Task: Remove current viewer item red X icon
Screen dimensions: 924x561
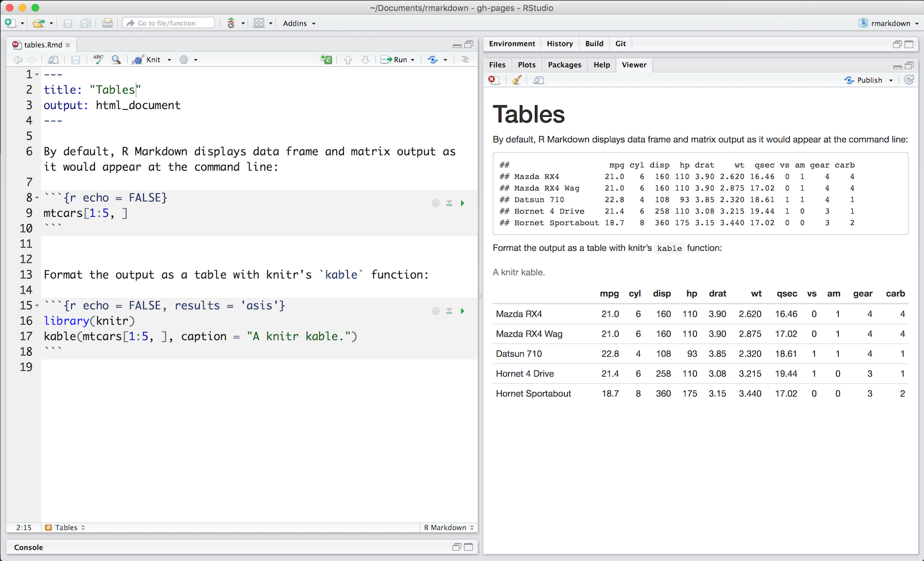Action: [x=493, y=80]
